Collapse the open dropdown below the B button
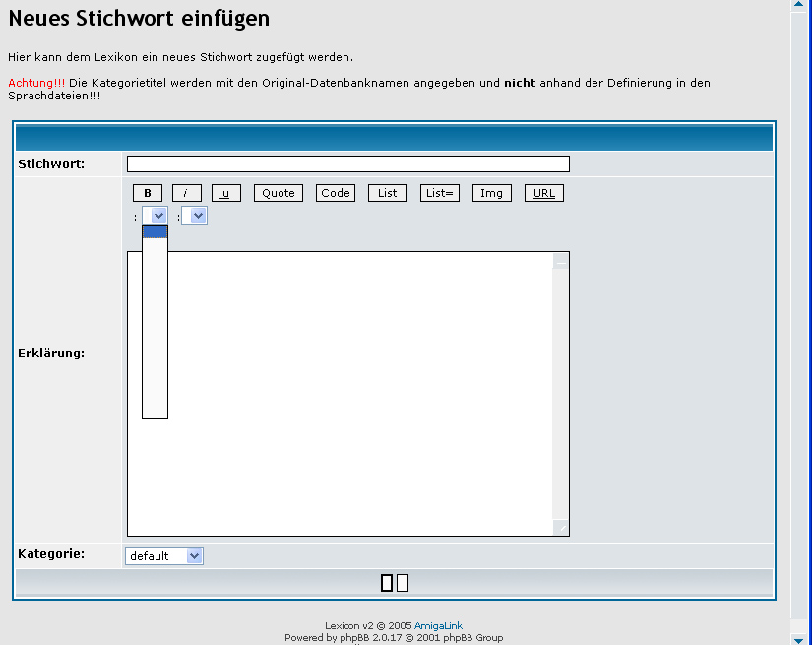The width and height of the screenshot is (812, 645). point(156,215)
